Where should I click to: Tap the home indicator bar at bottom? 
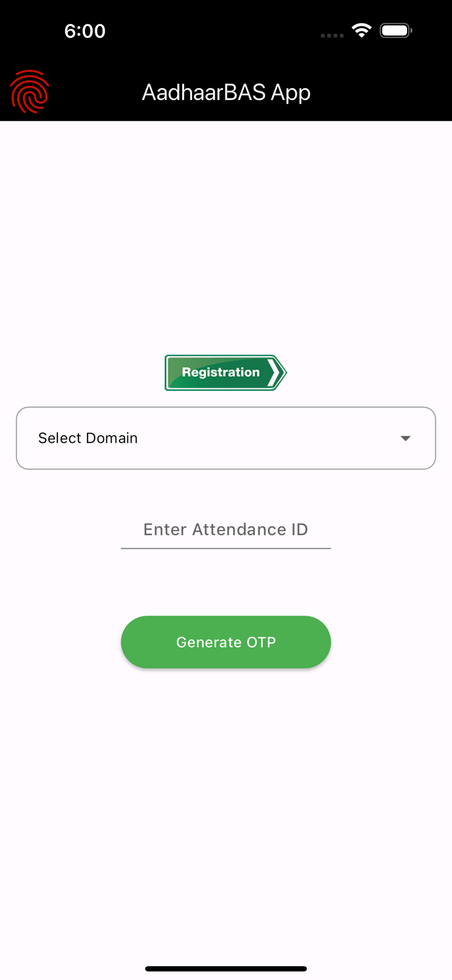(x=226, y=969)
